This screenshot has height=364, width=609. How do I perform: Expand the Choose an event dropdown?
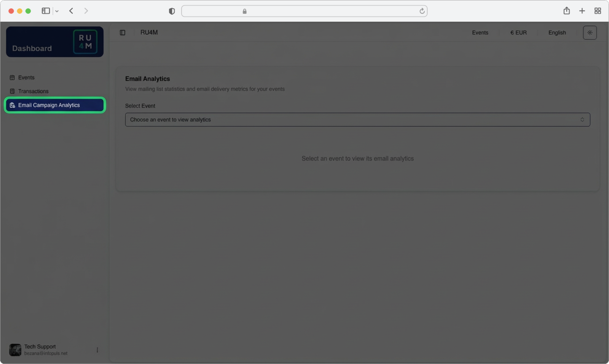click(x=357, y=120)
